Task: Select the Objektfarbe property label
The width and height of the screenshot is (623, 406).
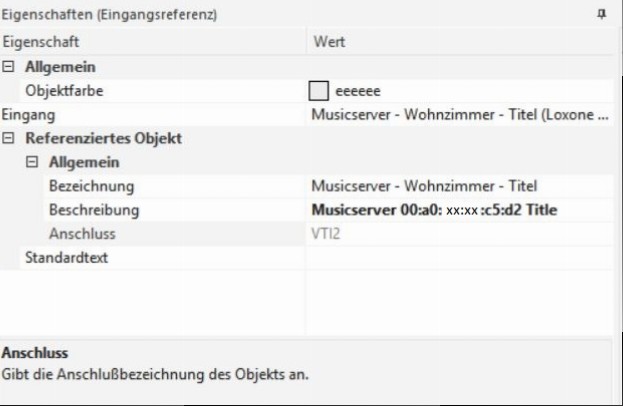Action: pos(64,91)
